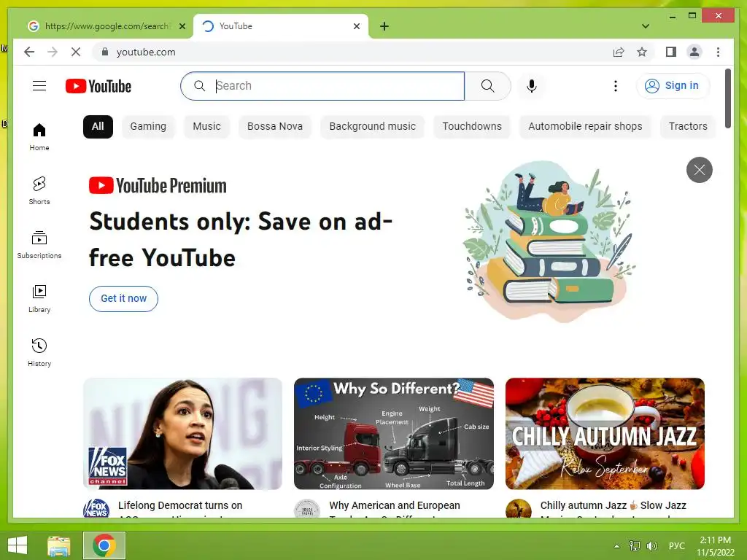Open Chilly Autumn Jazz thumbnail
This screenshot has height=560, width=747.
tap(605, 434)
